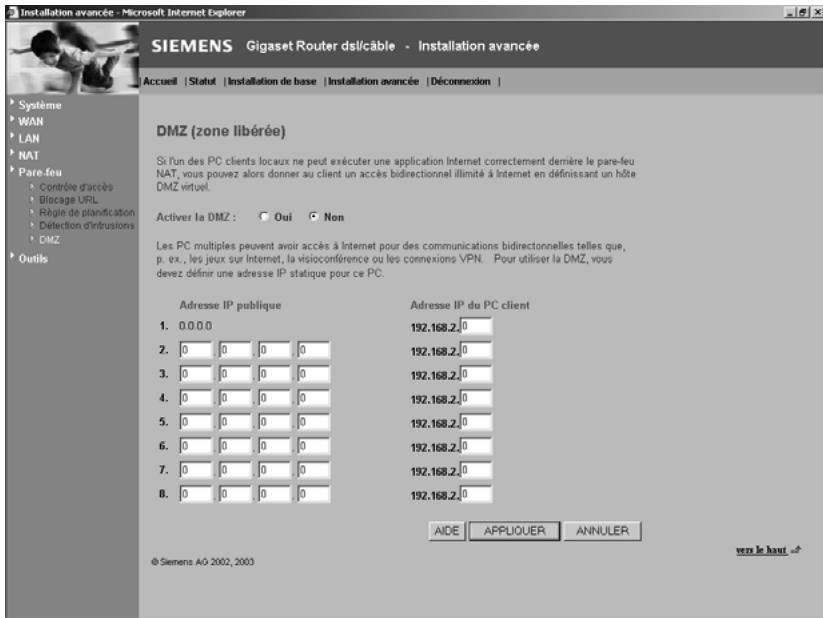
Task: Click the SIEMENS logo
Action: 192,46
